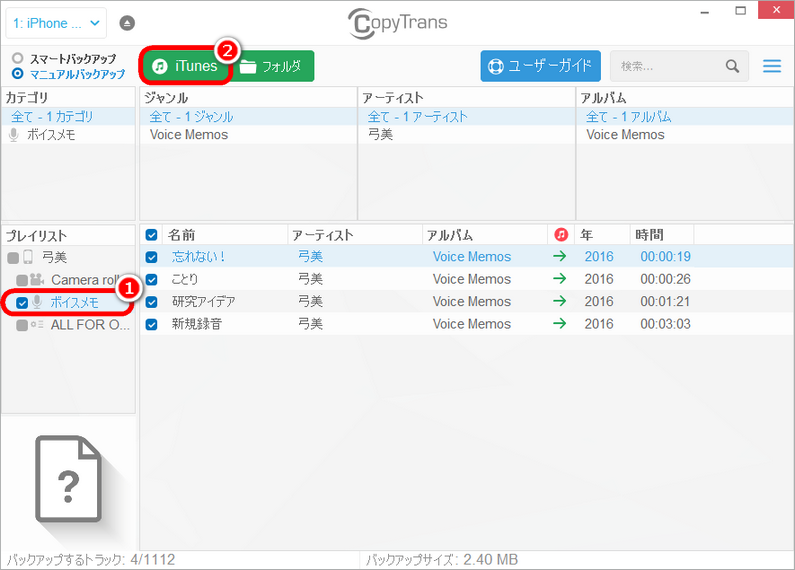The width and height of the screenshot is (795, 570).
Task: Sort by the 時間 column header
Action: (662, 235)
